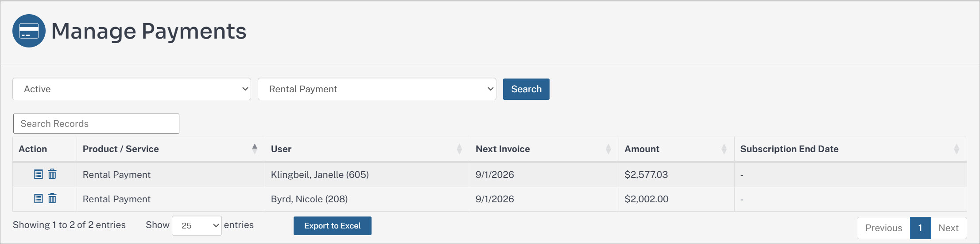Viewport: 980px width, 244px height.
Task: Delete Byrd, Nicole rental payment via trash icon
Action: 52,198
